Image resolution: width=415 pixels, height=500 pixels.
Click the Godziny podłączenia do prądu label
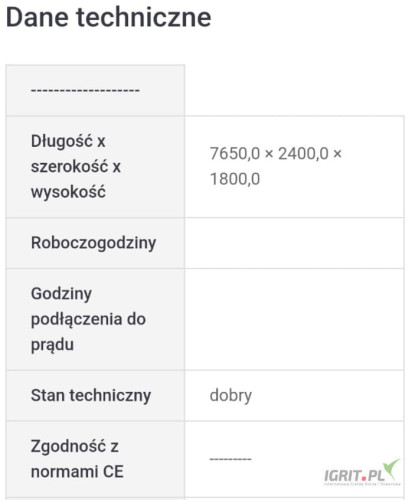point(88,319)
